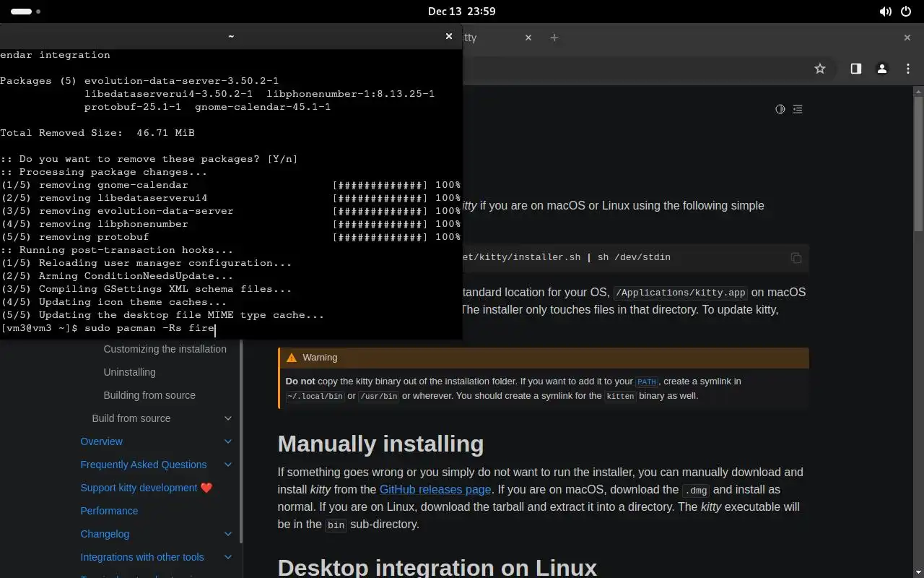Close the browser window
The height and width of the screenshot is (578, 924).
907,38
